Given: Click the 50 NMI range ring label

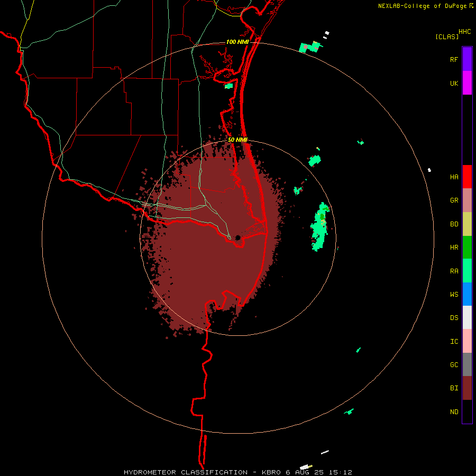Looking at the screenshot, I should [x=237, y=140].
